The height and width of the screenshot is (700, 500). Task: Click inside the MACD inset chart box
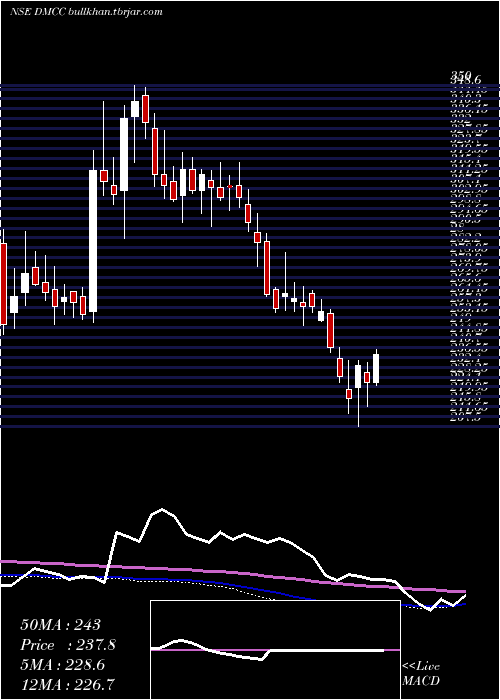[275, 650]
